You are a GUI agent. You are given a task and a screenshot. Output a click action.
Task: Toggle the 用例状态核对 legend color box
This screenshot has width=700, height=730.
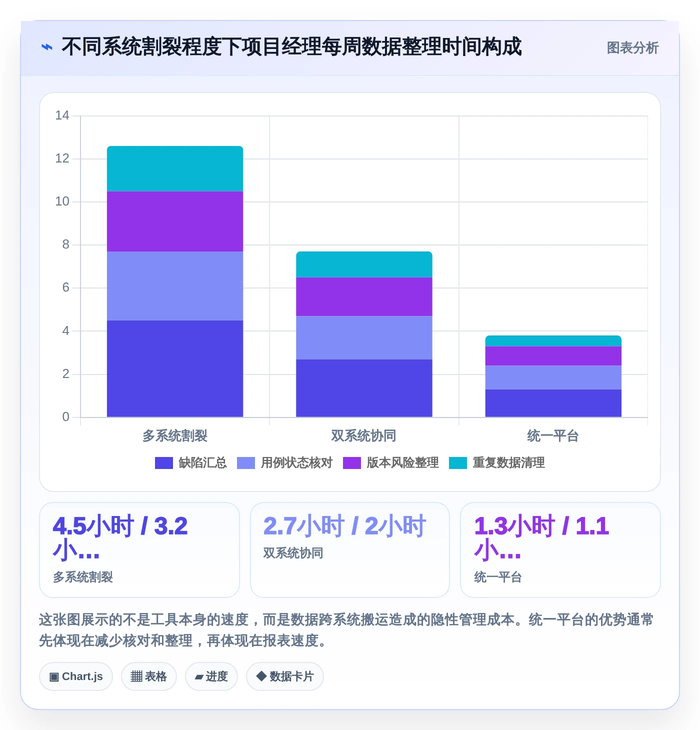(x=246, y=463)
